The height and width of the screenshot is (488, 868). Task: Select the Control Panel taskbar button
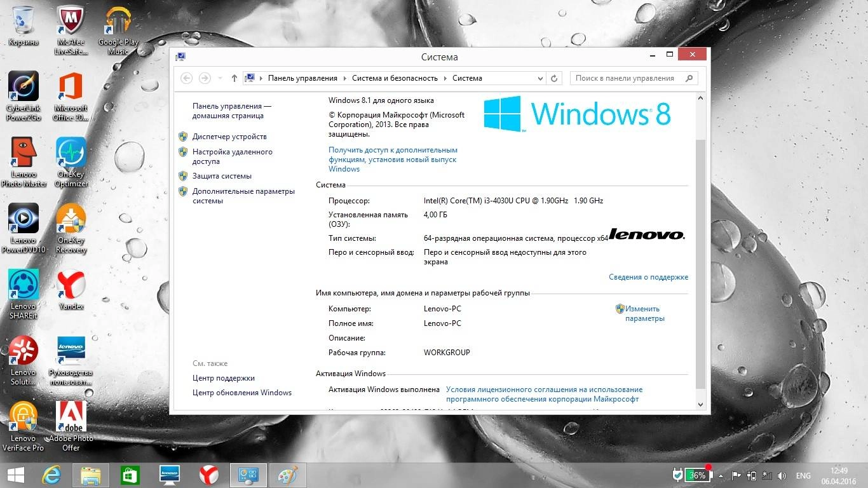248,475
